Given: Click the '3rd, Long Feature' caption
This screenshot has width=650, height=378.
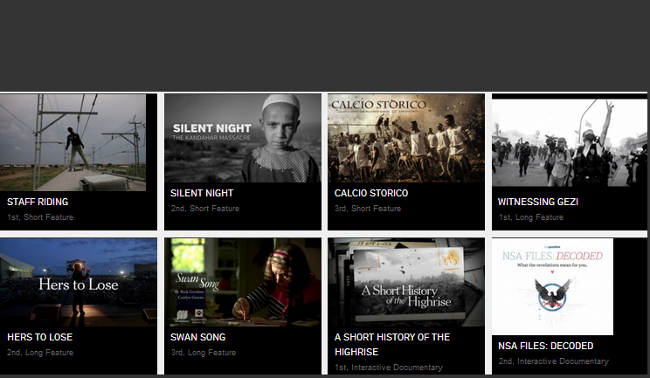Looking at the screenshot, I should tap(204, 353).
